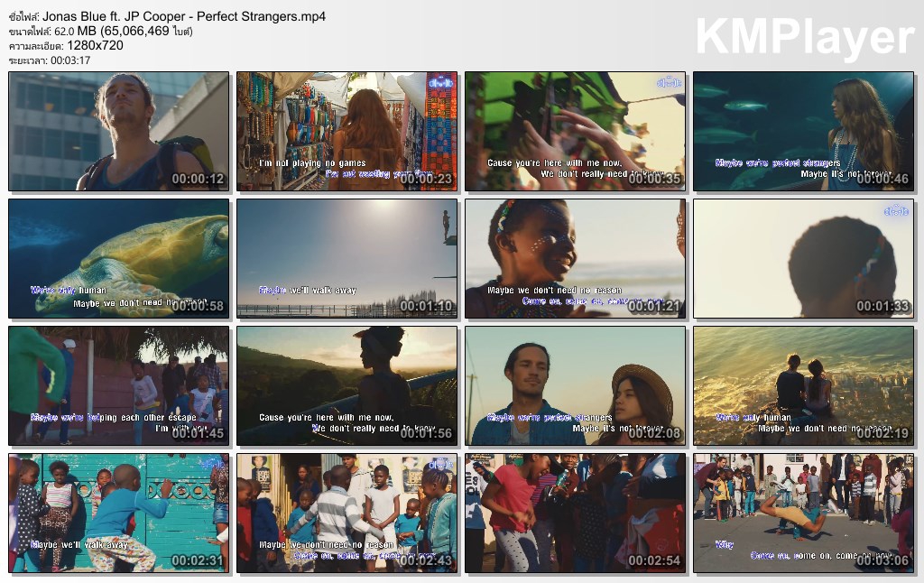Click the bright silhouette thumbnail at 00:01:33
This screenshot has width=924, height=583.
point(804,258)
